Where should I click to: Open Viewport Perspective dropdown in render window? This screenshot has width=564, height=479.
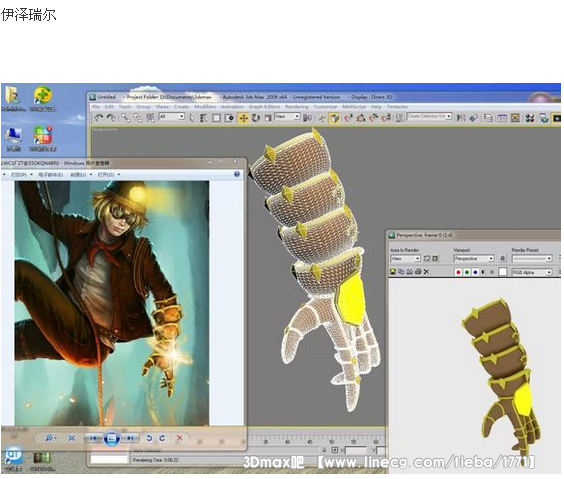click(x=474, y=259)
